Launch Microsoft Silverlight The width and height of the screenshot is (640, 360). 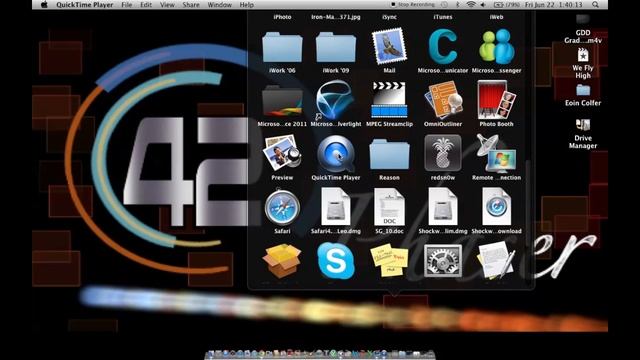point(336,100)
